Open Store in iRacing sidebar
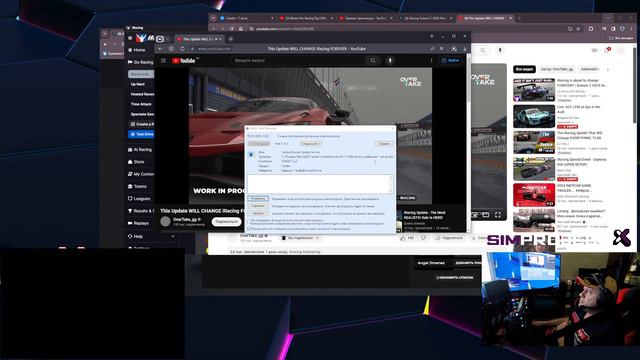This screenshot has width=640, height=360. (x=136, y=162)
